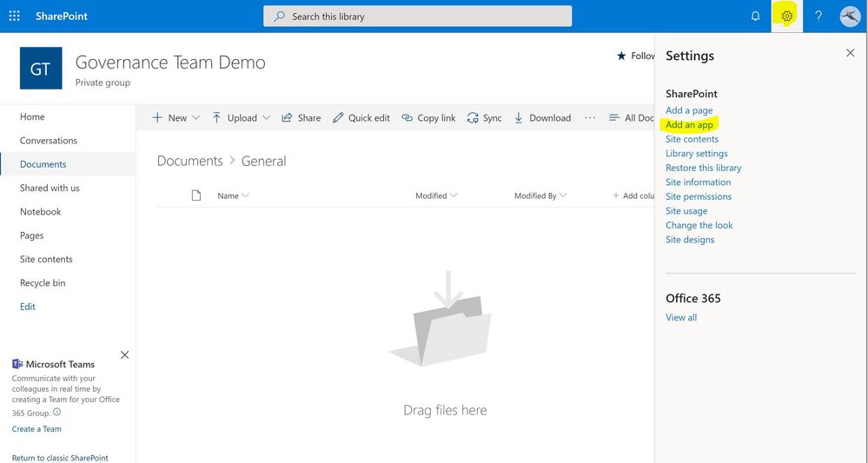Open the Settings gear icon
Viewport: 868px width, 463px height.
click(x=786, y=16)
